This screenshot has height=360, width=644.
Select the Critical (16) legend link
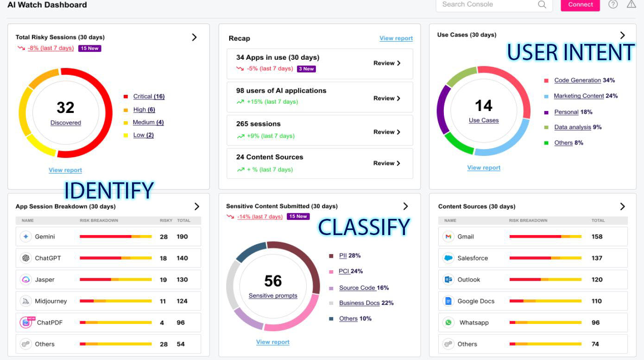pos(149,97)
